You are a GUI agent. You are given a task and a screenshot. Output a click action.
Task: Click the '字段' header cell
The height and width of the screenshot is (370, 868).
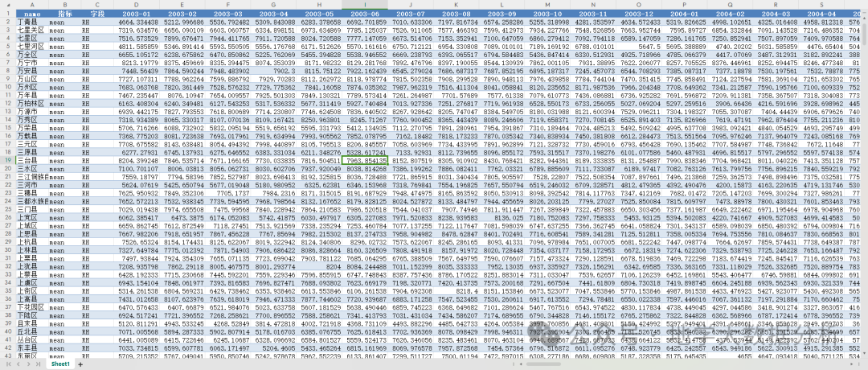point(97,13)
